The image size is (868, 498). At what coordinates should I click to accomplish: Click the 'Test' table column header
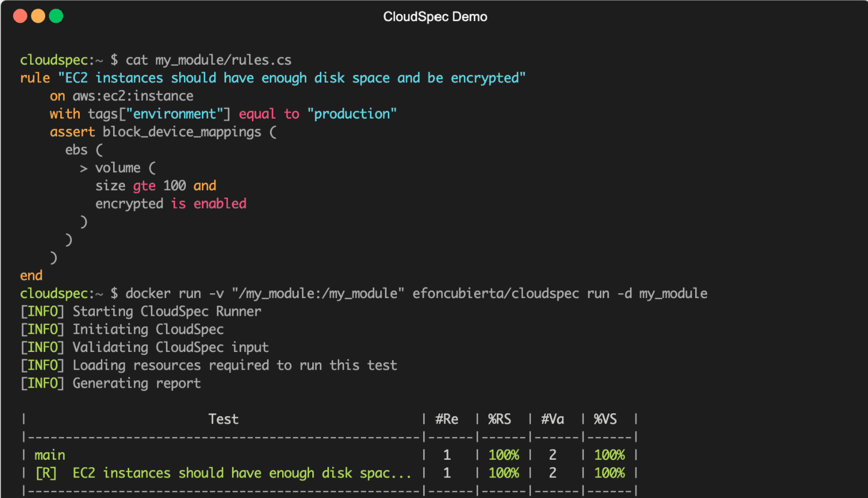(223, 419)
